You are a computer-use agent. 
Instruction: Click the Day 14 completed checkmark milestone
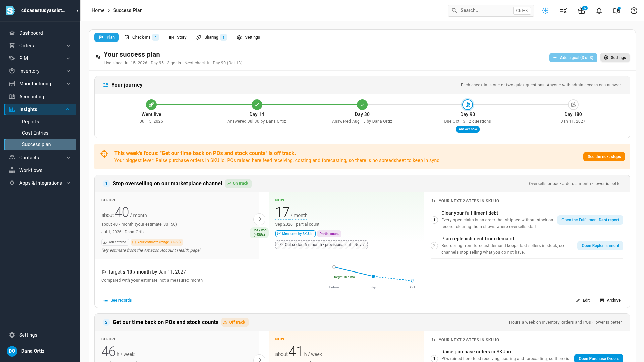click(x=257, y=105)
